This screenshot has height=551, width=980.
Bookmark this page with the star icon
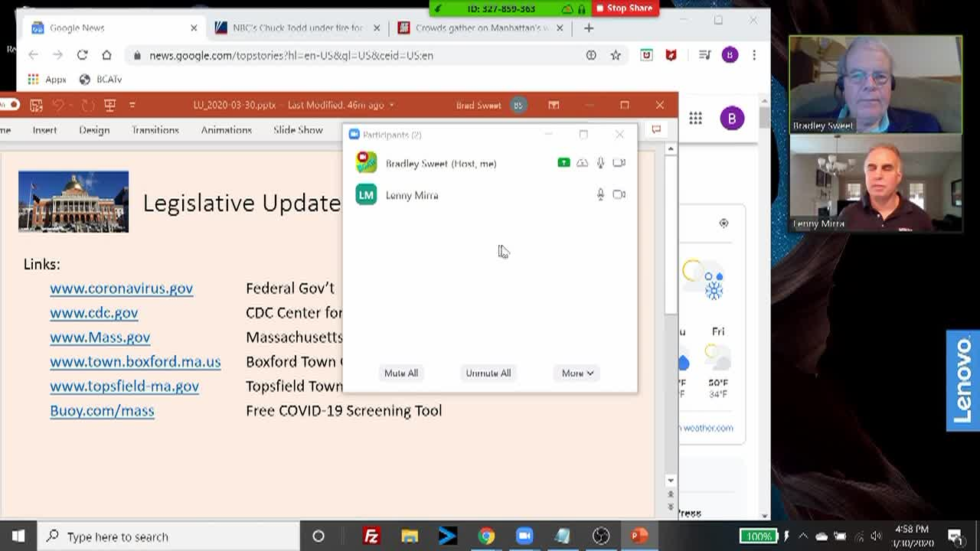point(616,55)
